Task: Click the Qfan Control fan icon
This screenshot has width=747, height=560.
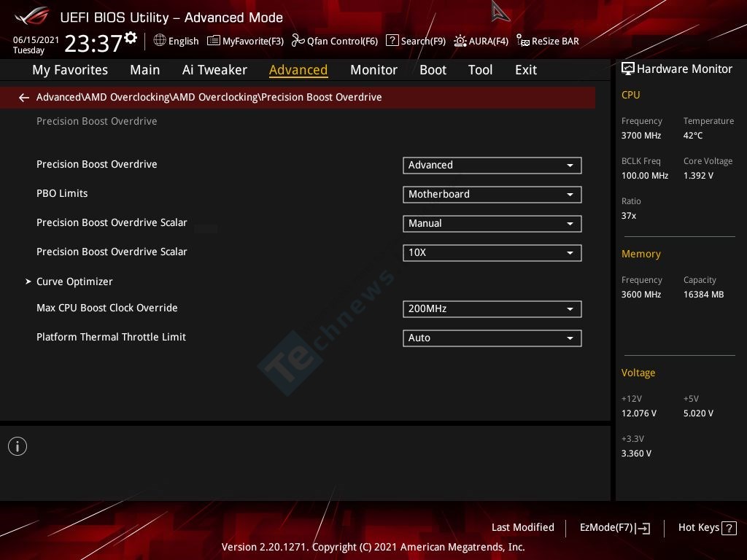Action: click(298, 41)
